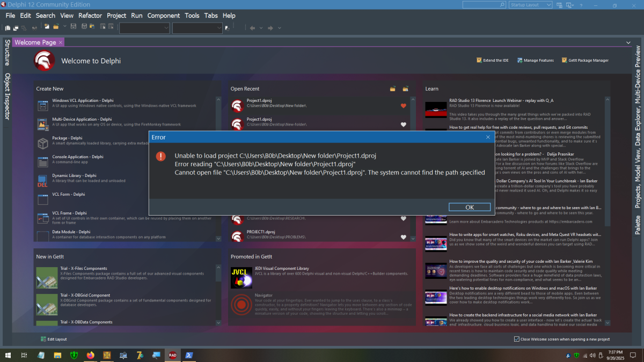The height and width of the screenshot is (362, 644).
Task: Open the Refactor menu
Action: click(x=90, y=16)
